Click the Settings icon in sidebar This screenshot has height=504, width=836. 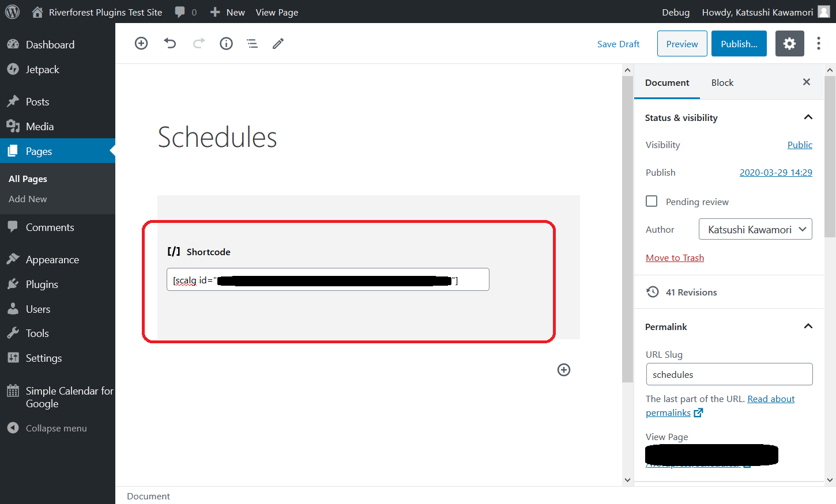tap(13, 358)
